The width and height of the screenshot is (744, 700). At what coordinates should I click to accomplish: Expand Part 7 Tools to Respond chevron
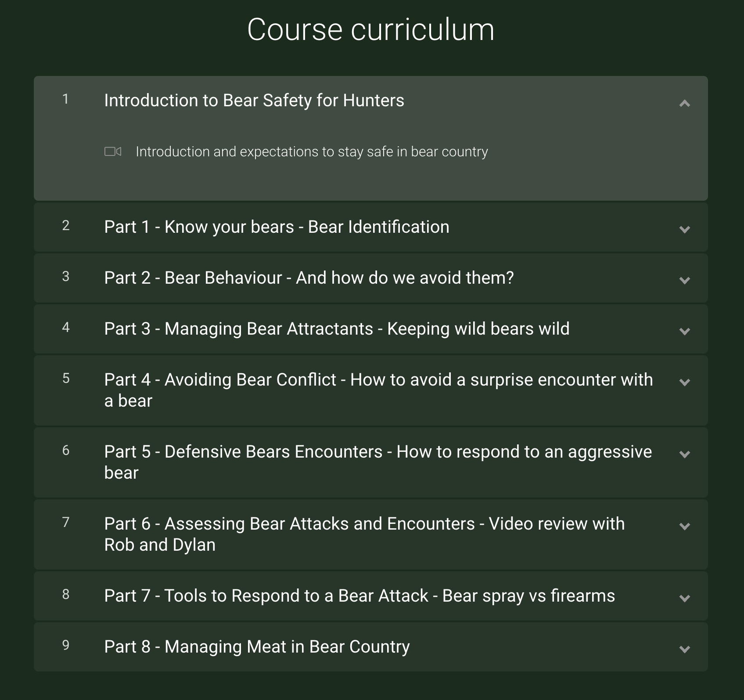684,598
